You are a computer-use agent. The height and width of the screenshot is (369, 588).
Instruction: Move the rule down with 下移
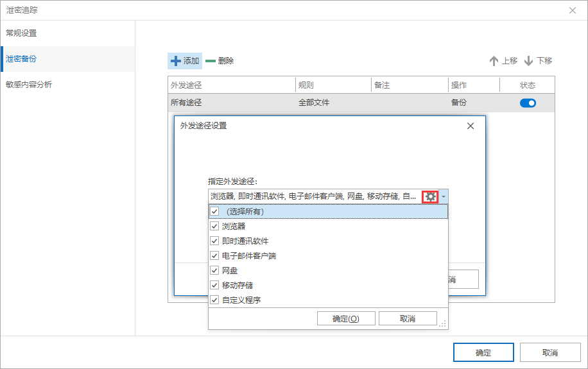coord(538,61)
